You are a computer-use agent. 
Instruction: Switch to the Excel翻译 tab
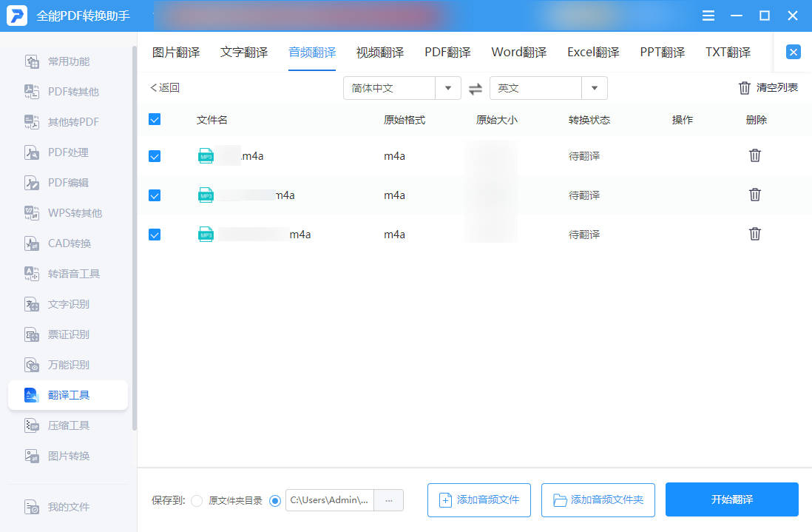click(593, 53)
